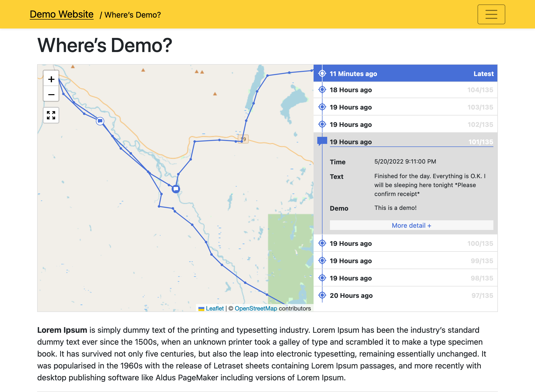Click the location icon on the Latest entry
Viewport: 535px width, 392px height.
point(322,74)
